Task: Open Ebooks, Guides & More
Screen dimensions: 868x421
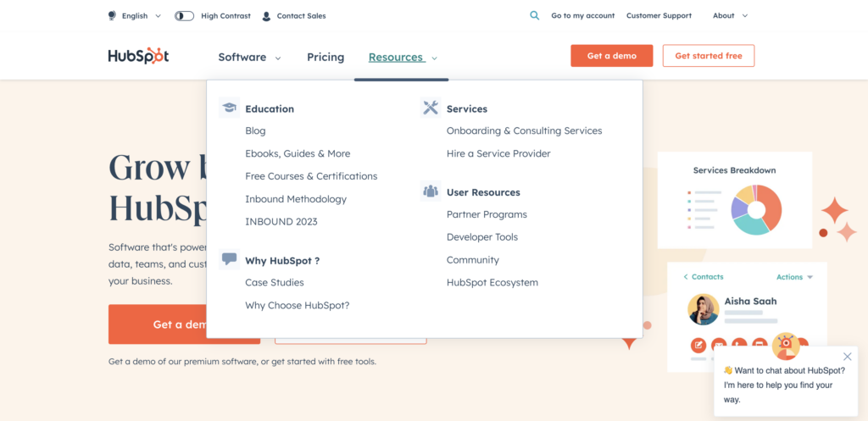Action: pos(298,154)
